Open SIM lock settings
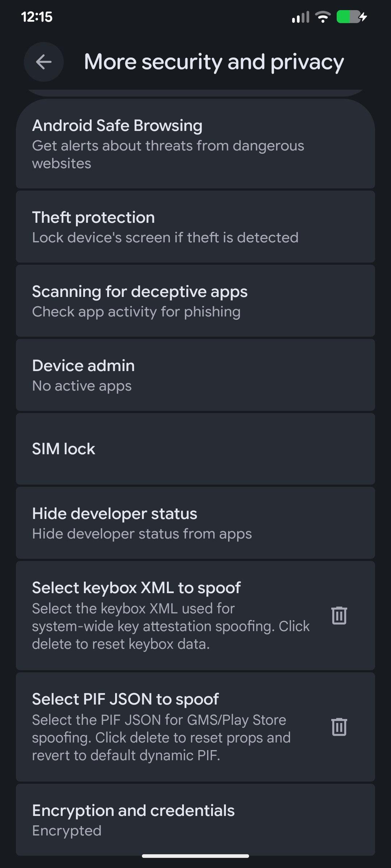Screen dimensions: 391x868 [195, 449]
